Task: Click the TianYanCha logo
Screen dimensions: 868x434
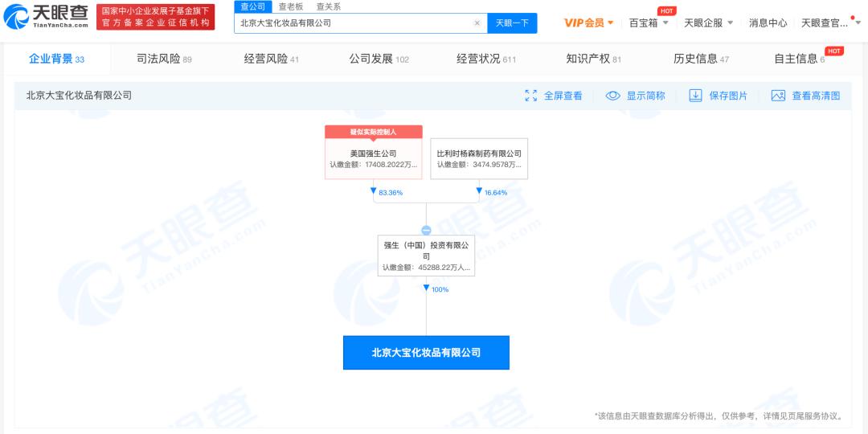Action: 46,17
